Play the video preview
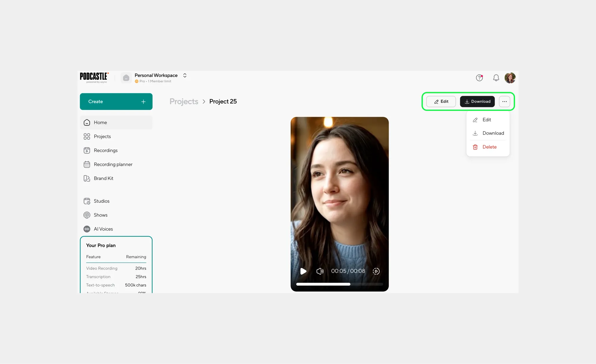 click(303, 271)
